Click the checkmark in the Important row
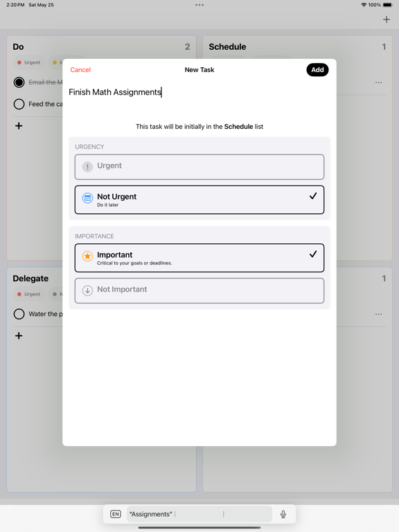The width and height of the screenshot is (399, 532). click(313, 254)
